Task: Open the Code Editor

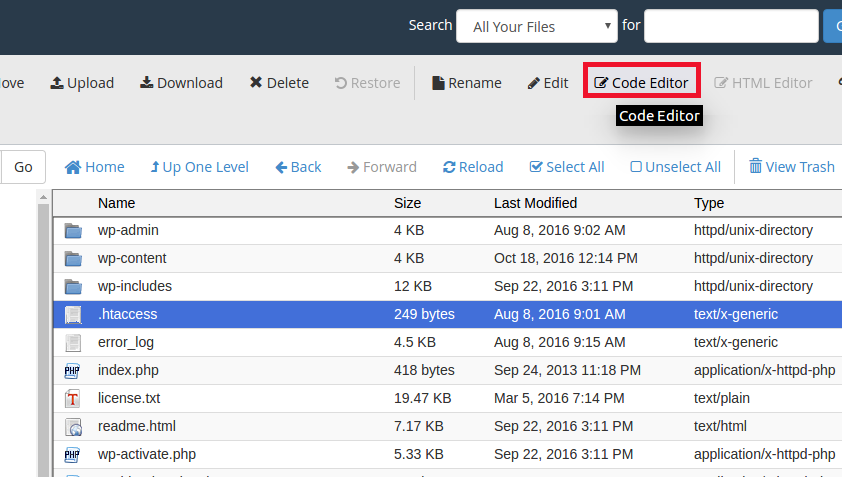Action: pyautogui.click(x=641, y=83)
